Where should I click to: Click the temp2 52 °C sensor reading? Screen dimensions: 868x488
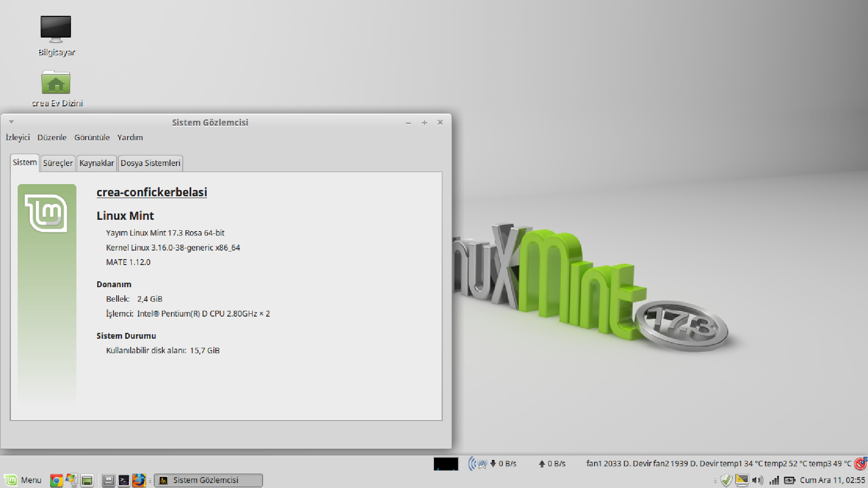pyautogui.click(x=786, y=464)
